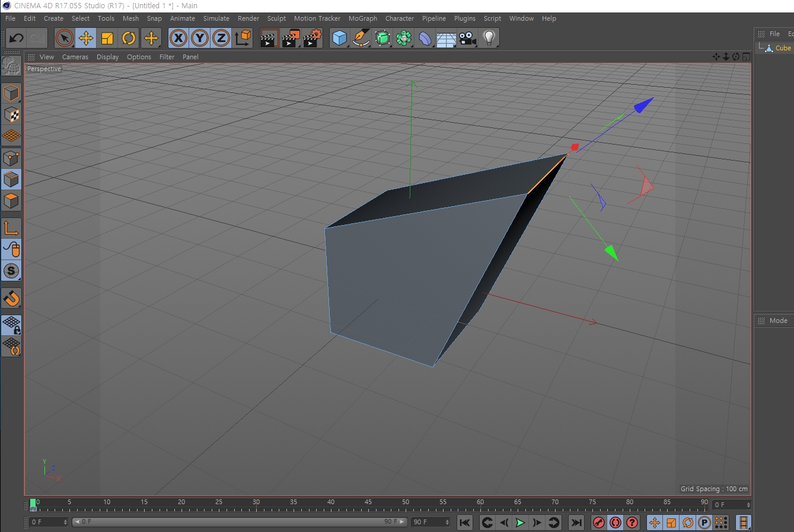Toggle Y axis lock
The height and width of the screenshot is (532, 794).
[x=200, y=39]
